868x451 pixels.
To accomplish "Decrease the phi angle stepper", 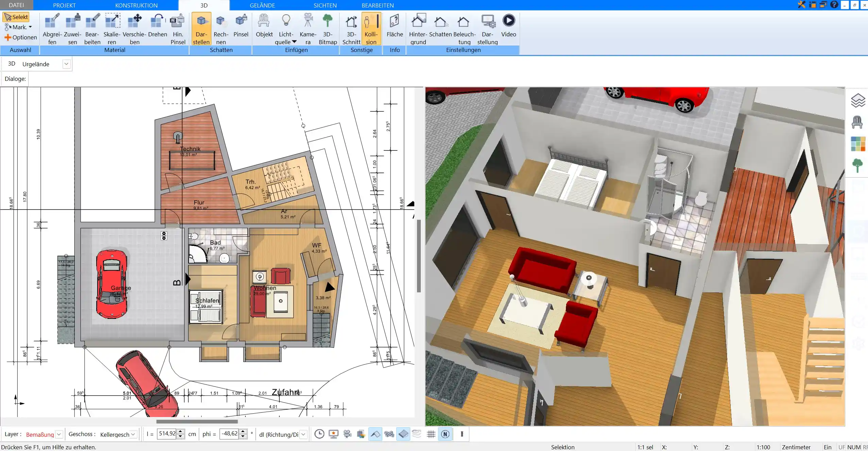I will pyautogui.click(x=243, y=436).
